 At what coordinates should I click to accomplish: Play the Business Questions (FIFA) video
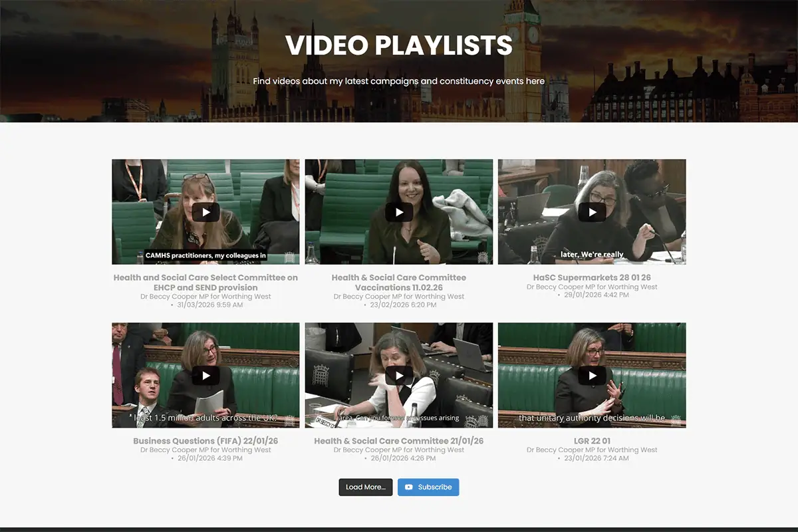click(205, 375)
